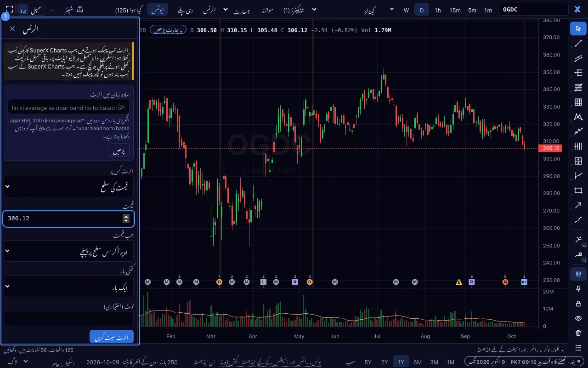Viewport: 588px width, 368px height.
Task: Open the جب قیمت condition dropdown
Action: (68, 251)
